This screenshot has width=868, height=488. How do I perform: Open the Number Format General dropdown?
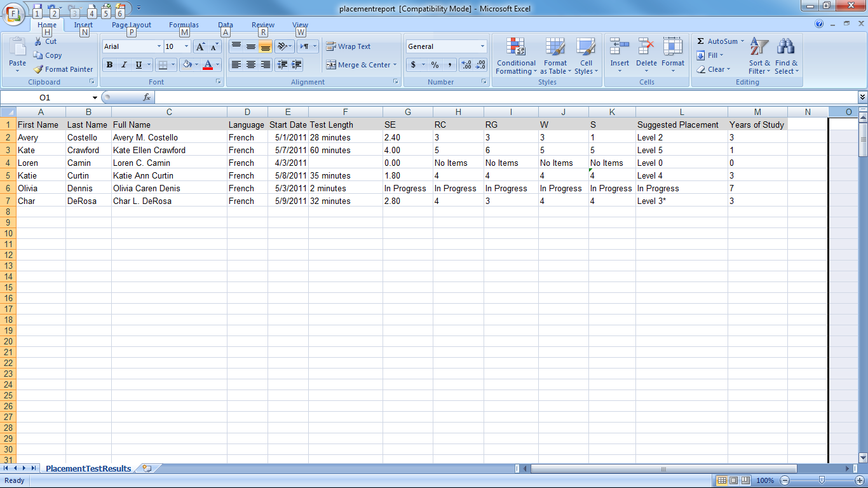tap(482, 46)
